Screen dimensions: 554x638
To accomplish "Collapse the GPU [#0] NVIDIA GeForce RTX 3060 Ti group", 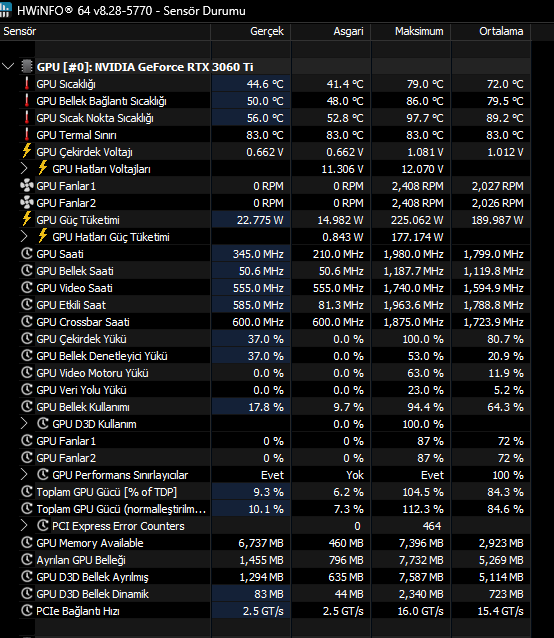I will [8, 66].
